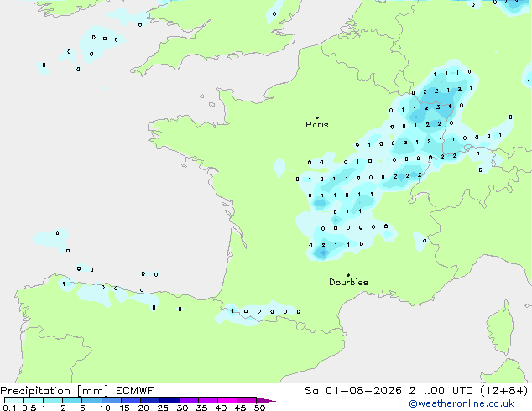Click the '0.5' legend scale label
The image size is (532, 411).
29,408
